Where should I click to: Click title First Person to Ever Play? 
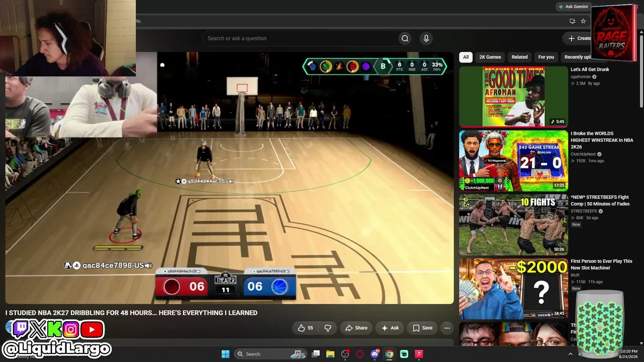coord(601,264)
